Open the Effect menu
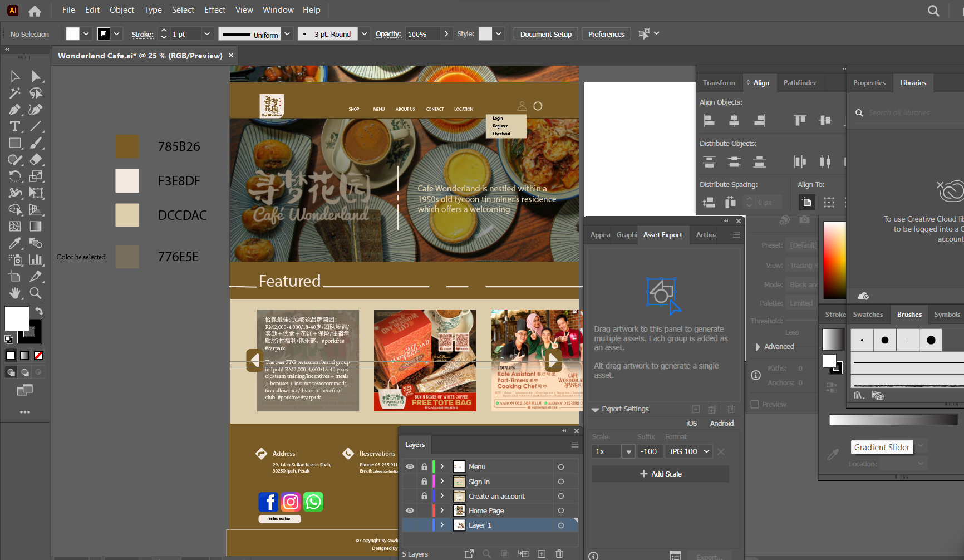This screenshot has height=560, width=964. 214,10
